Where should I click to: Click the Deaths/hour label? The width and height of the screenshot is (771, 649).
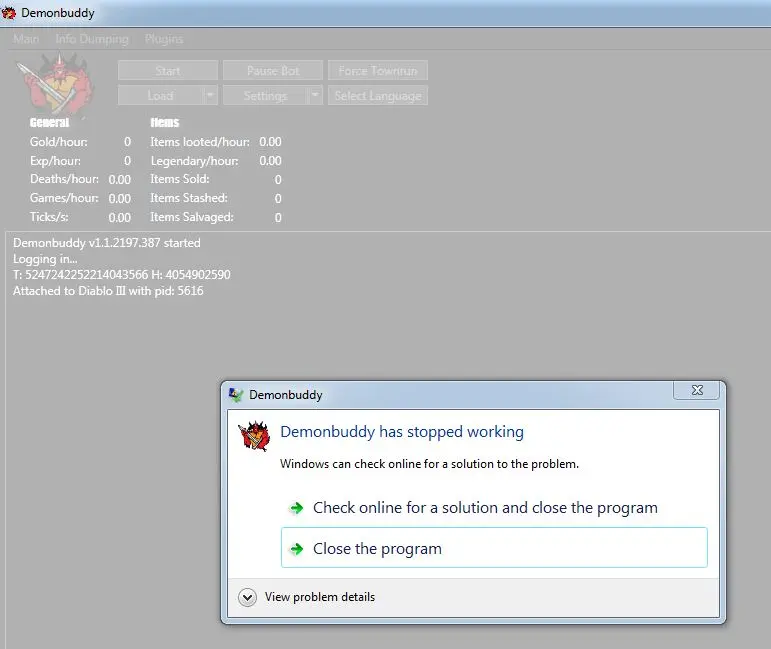pos(64,179)
